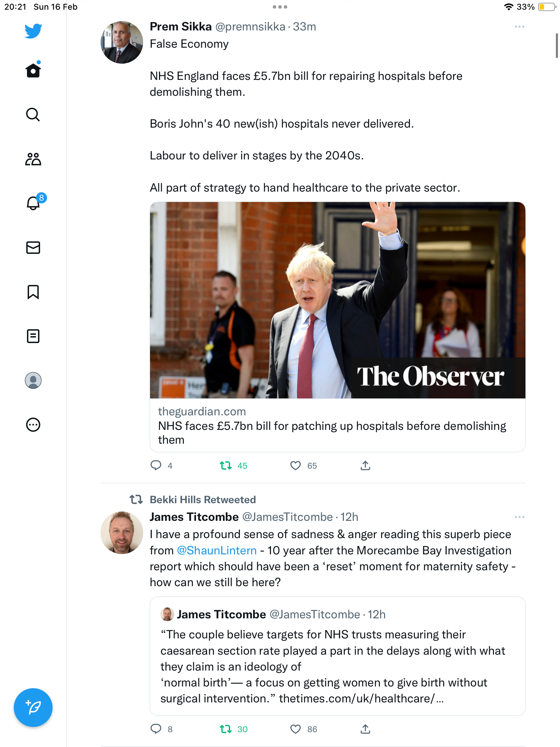The image size is (560, 747).
Task: Open The Observer article image card
Action: click(x=337, y=300)
